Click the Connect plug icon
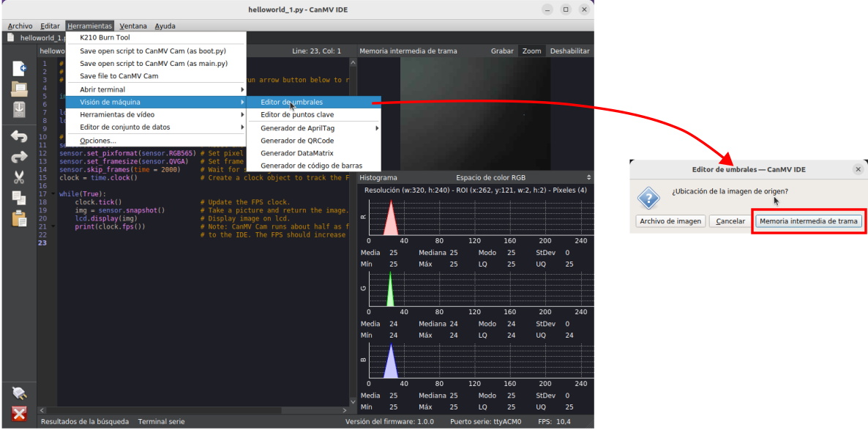868x430 pixels. 19,393
